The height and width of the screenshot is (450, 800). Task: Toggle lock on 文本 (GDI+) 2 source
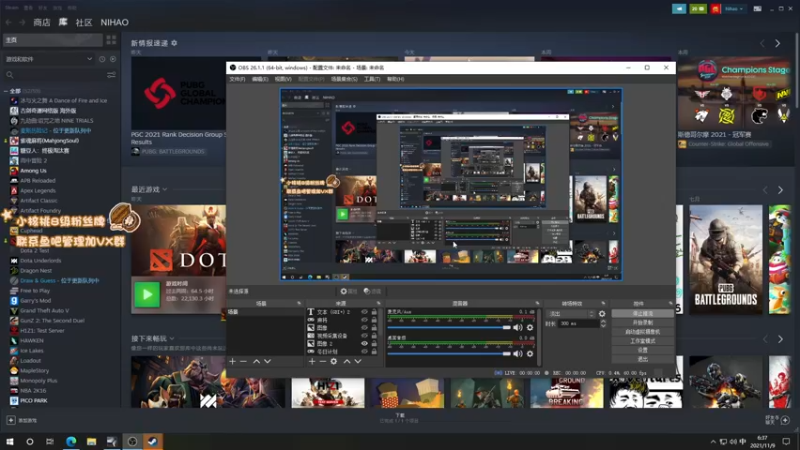tap(374, 312)
